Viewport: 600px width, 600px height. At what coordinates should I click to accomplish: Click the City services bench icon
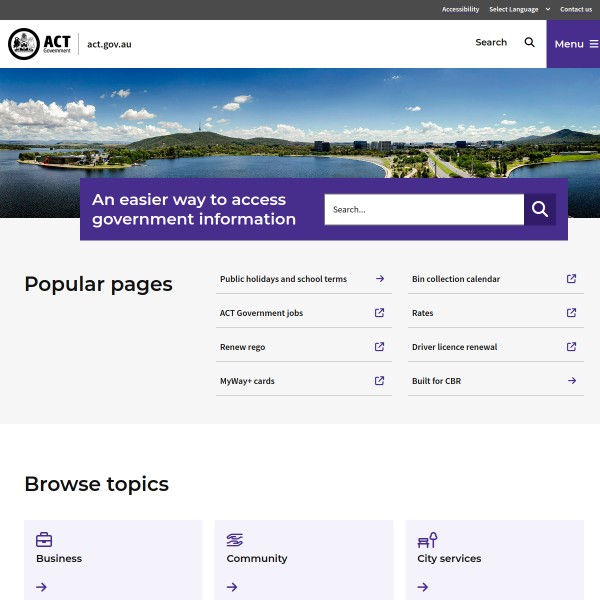coord(427,540)
